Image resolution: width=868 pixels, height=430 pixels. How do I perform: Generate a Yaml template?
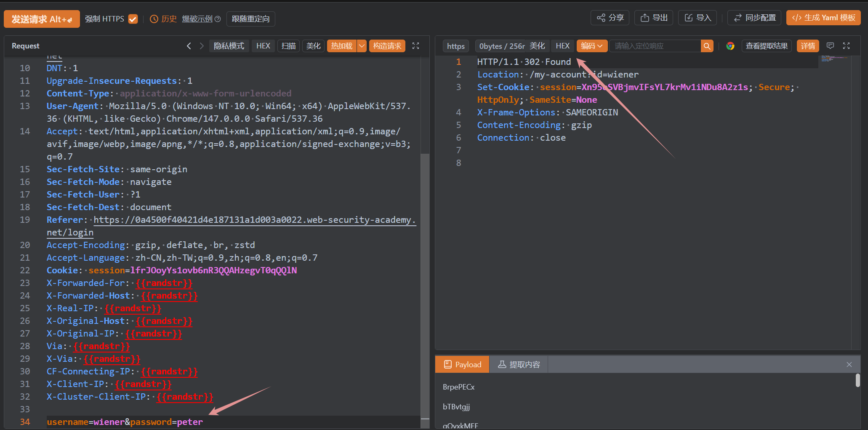(823, 18)
